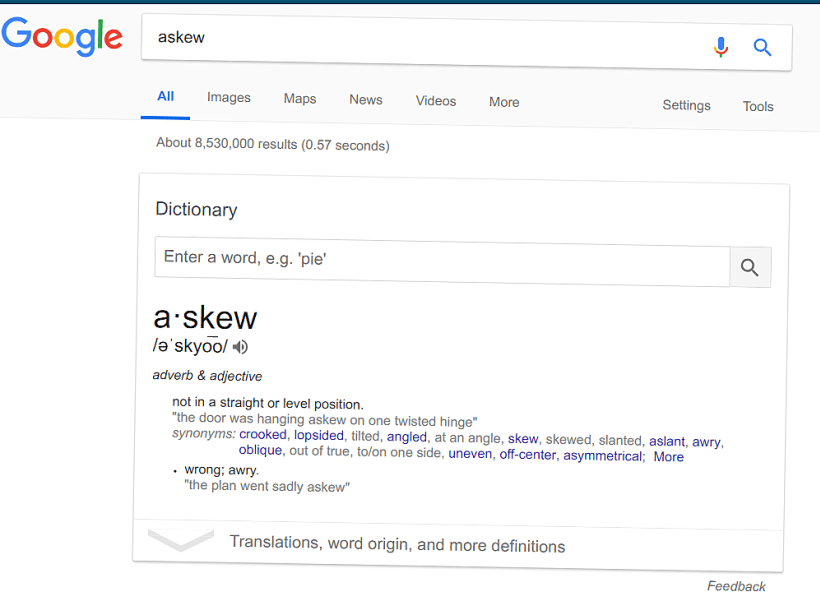Open the More results menu
Screen dimensions: 820x601
click(x=503, y=102)
